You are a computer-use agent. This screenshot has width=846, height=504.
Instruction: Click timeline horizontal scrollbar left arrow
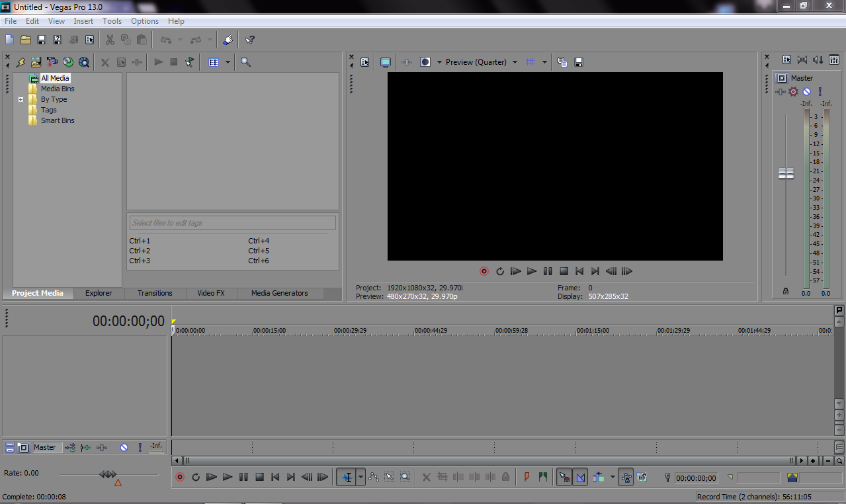point(177,461)
